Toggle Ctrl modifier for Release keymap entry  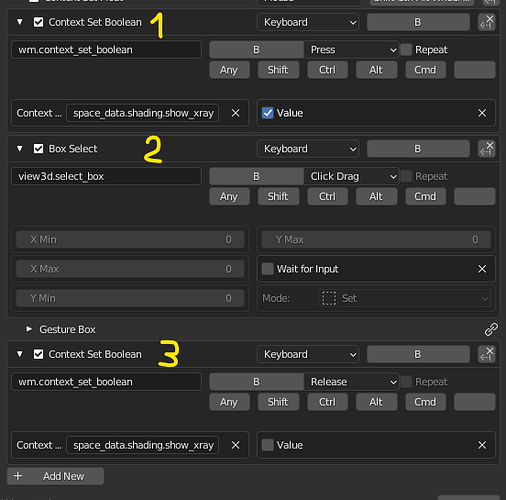click(327, 402)
